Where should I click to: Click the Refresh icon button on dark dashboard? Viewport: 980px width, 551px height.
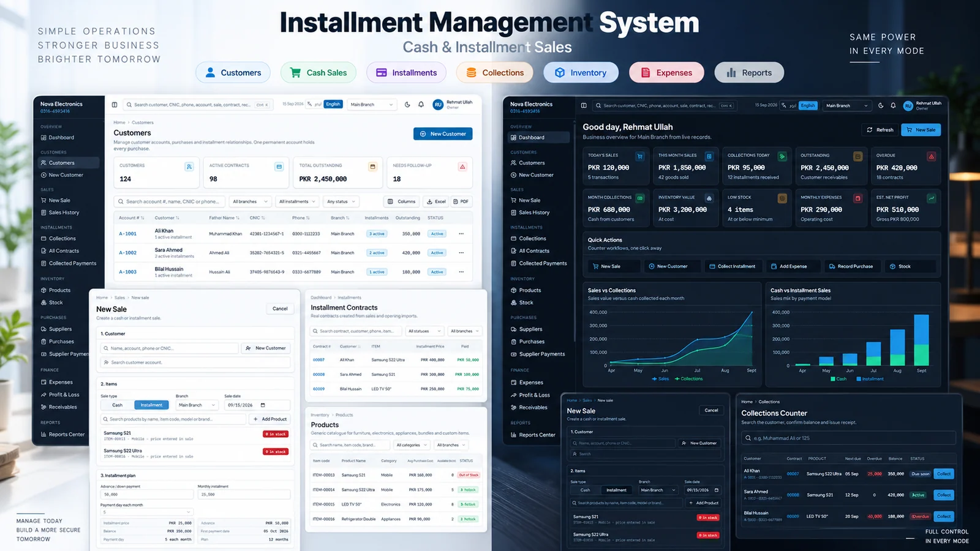pos(869,130)
